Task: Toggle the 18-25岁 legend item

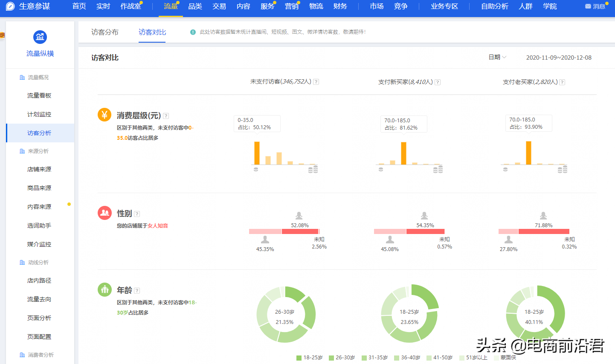Action: point(309,358)
